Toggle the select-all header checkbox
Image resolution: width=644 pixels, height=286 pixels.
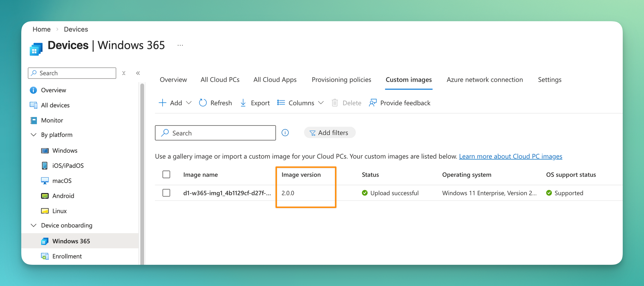(x=166, y=174)
